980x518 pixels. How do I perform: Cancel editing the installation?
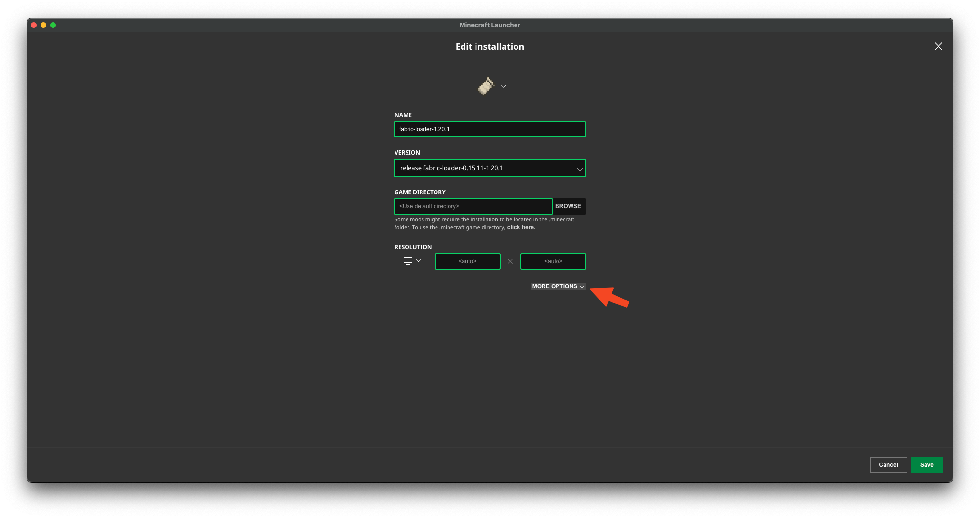pyautogui.click(x=888, y=465)
